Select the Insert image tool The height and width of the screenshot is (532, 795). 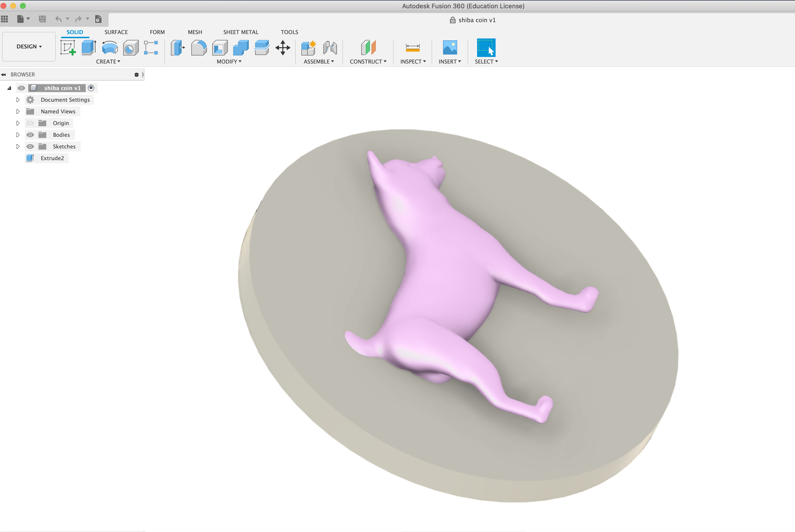[450, 47]
